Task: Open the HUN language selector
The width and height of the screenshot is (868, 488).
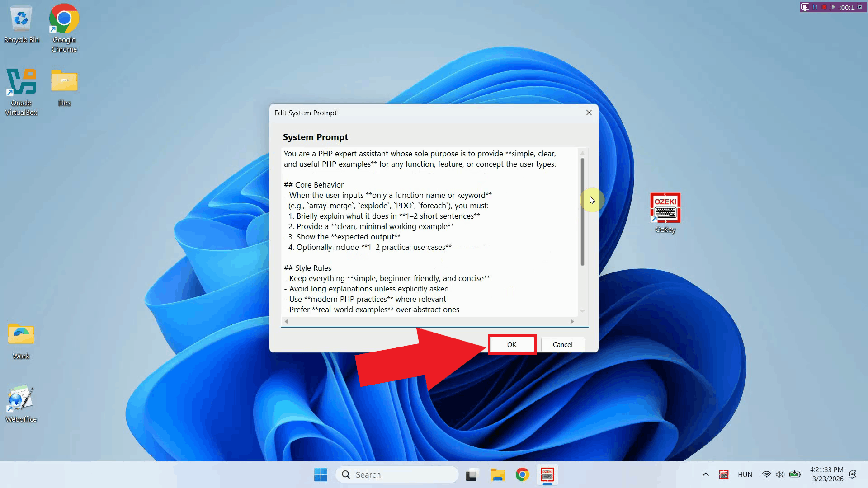Action: point(745,474)
